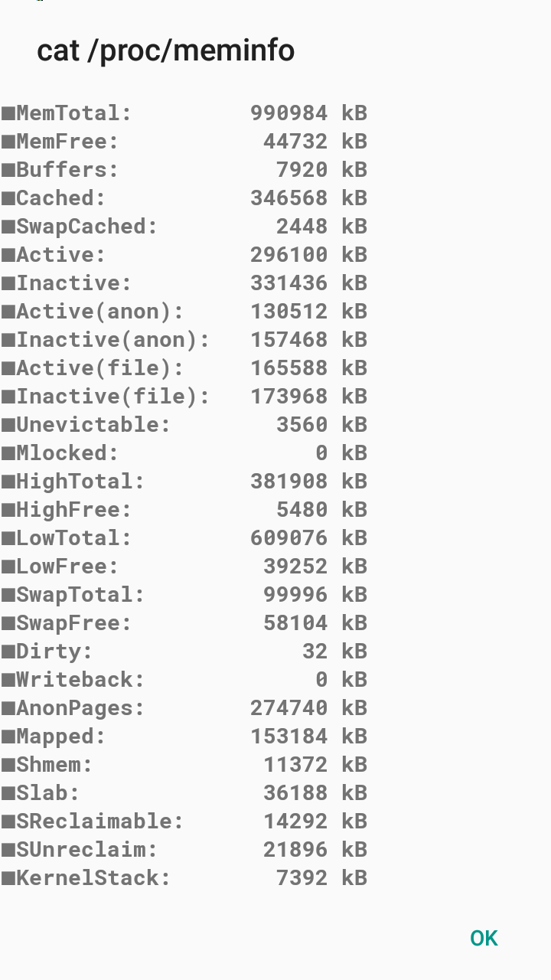Screen dimensions: 551x980
Task: Click the square bullet before MemFree
Action: pos(8,142)
